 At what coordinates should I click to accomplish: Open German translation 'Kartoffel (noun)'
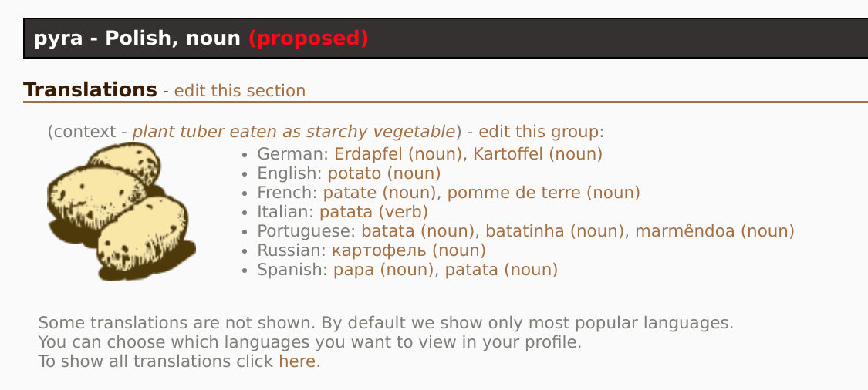(538, 154)
